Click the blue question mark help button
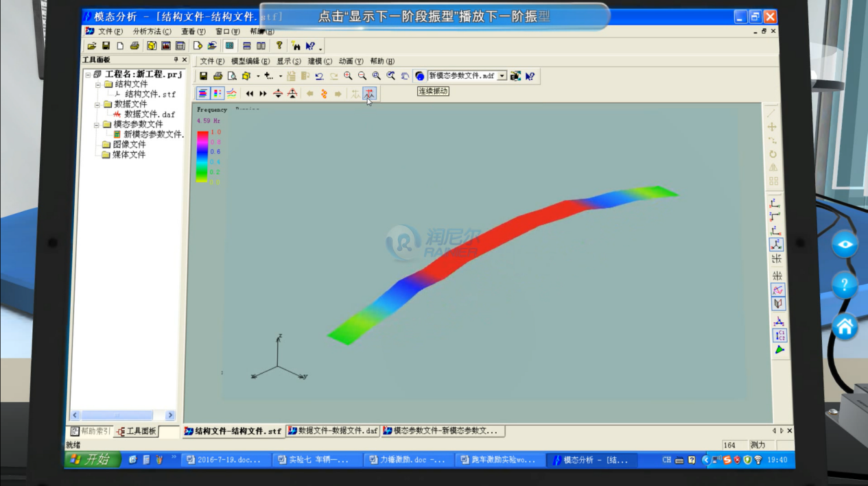 point(845,284)
